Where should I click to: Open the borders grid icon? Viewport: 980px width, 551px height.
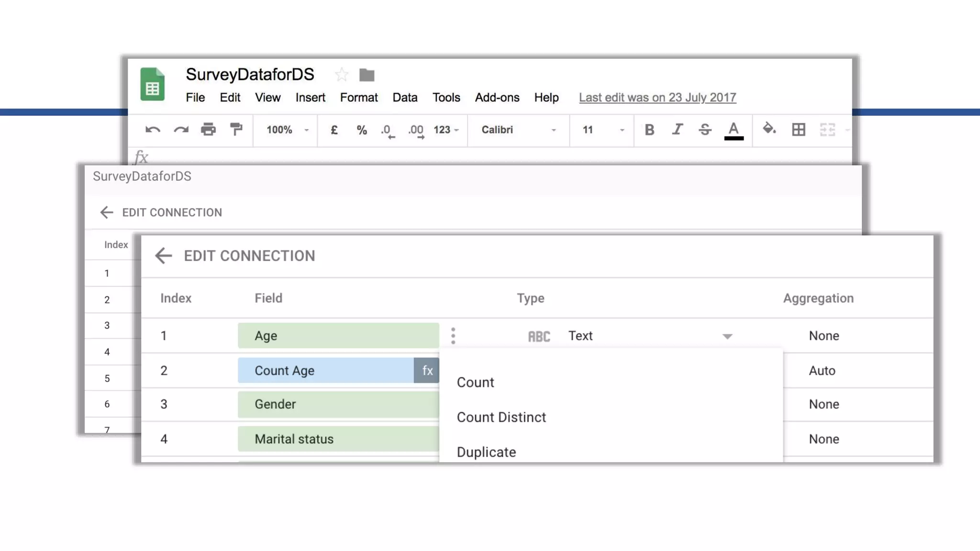click(798, 130)
